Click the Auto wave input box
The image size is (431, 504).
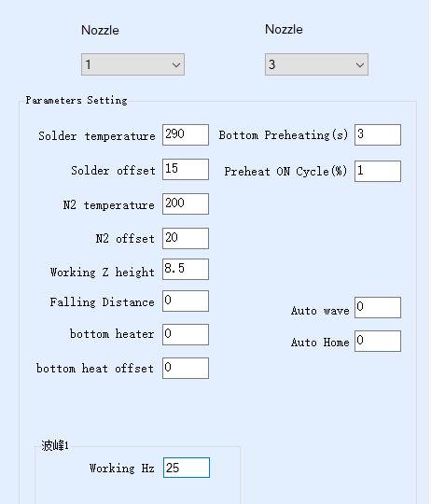[x=378, y=308]
